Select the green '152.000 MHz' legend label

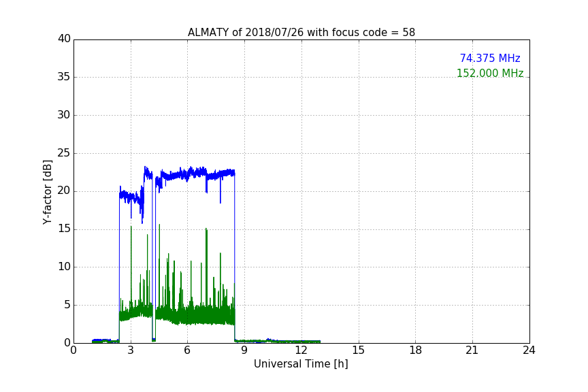tap(490, 73)
